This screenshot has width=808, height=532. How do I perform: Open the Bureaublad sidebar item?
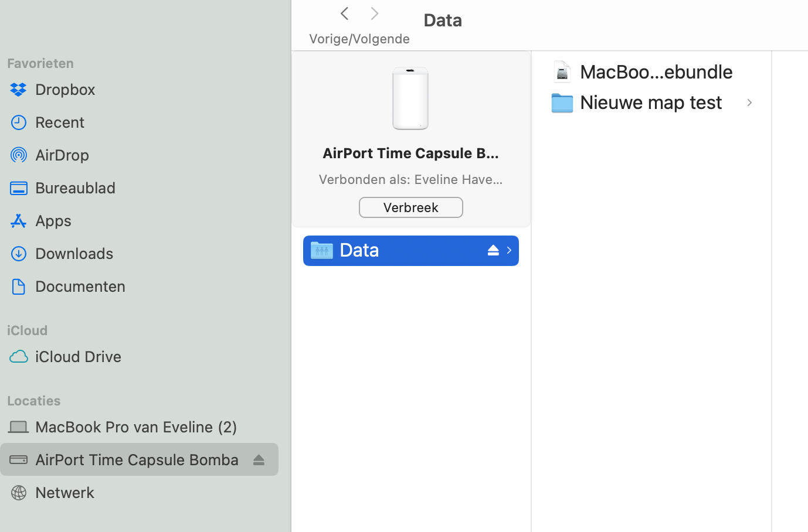pyautogui.click(x=18, y=187)
